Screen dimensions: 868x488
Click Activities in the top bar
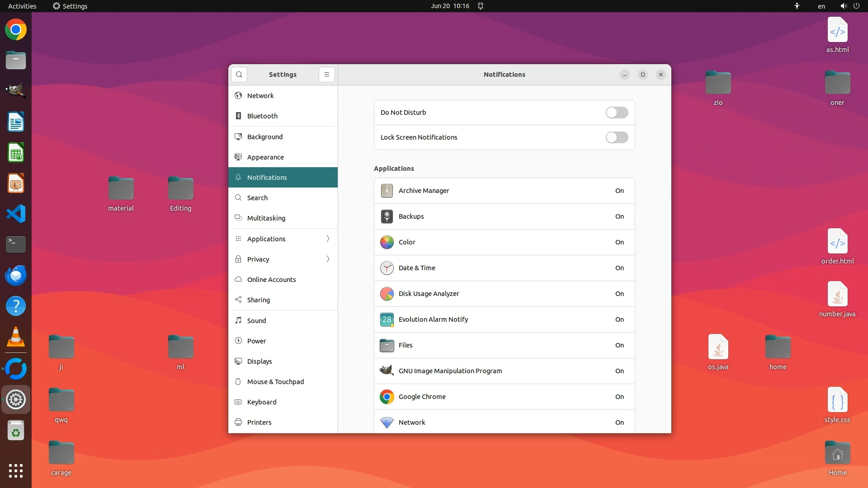click(x=22, y=6)
